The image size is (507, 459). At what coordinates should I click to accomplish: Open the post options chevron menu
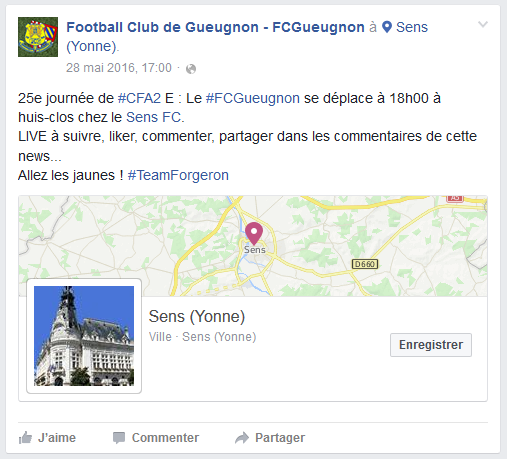[x=483, y=24]
